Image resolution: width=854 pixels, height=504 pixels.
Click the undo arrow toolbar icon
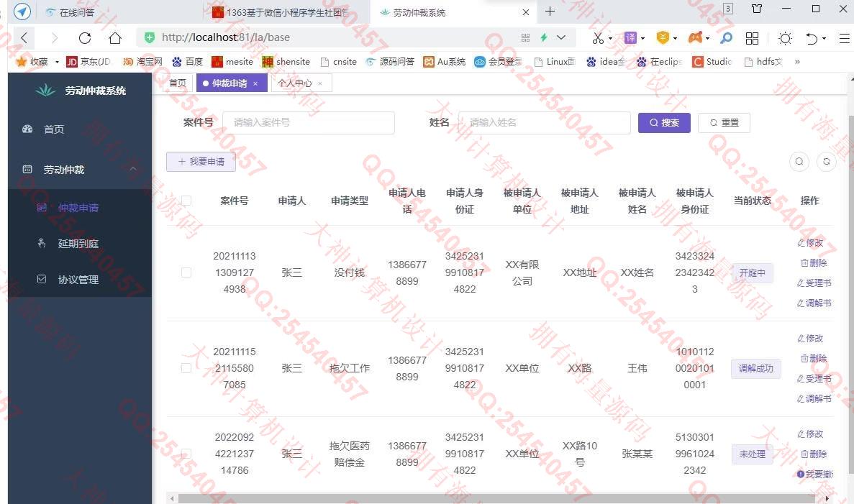pyautogui.click(x=812, y=37)
